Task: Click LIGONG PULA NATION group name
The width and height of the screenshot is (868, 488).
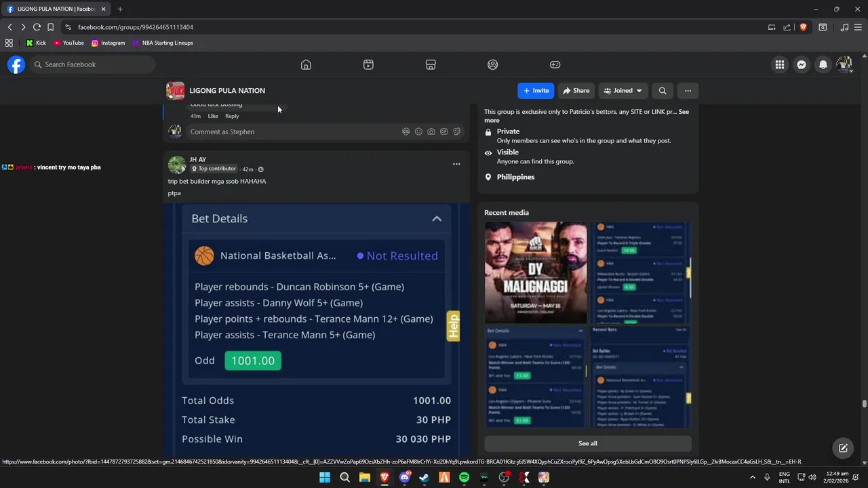Action: coord(227,91)
